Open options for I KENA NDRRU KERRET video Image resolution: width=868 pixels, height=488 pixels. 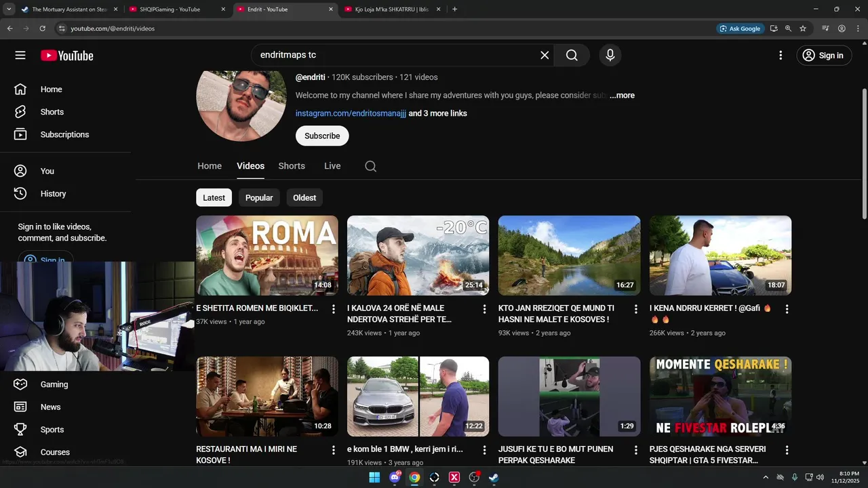[x=787, y=309]
